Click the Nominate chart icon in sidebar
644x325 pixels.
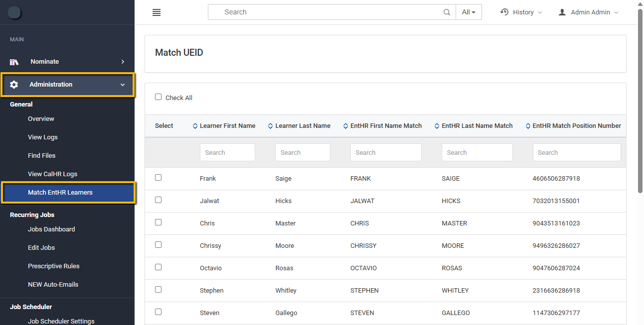14,61
